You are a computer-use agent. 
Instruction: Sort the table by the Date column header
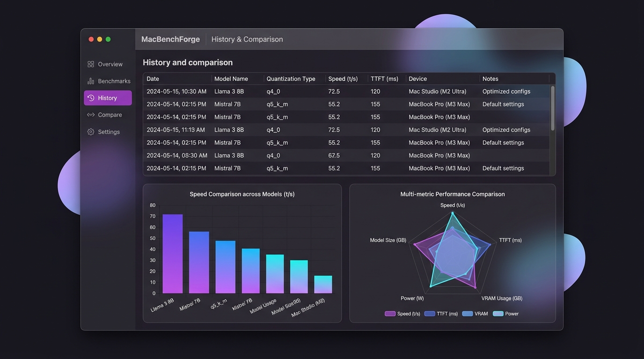click(x=153, y=79)
